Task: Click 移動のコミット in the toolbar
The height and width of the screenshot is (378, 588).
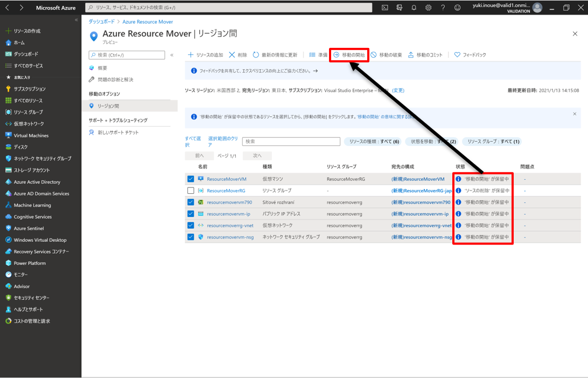Action: (425, 55)
